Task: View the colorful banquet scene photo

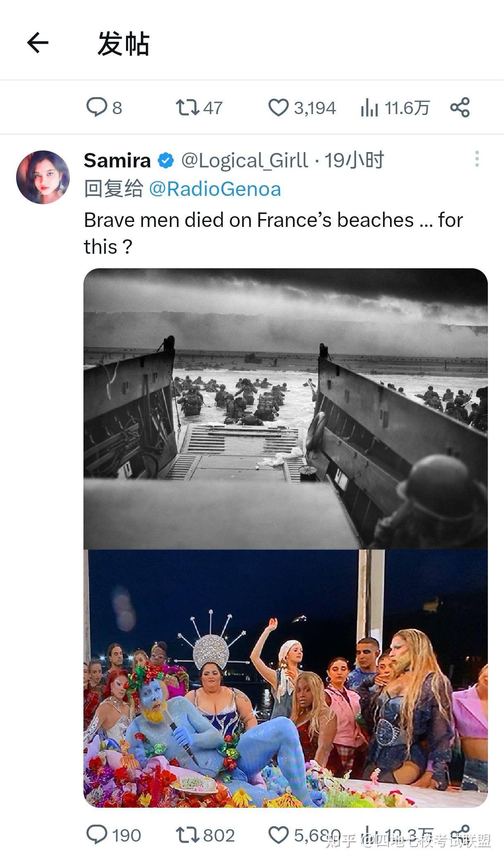Action: click(x=285, y=678)
